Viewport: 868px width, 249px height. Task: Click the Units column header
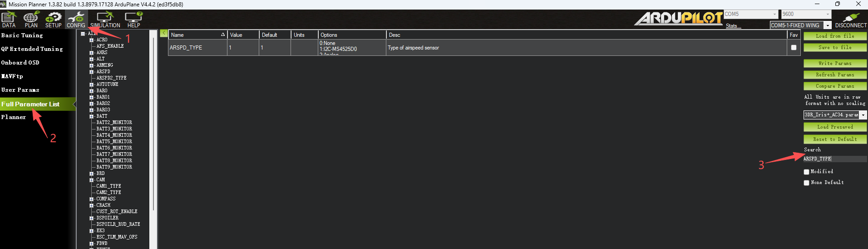pyautogui.click(x=304, y=35)
